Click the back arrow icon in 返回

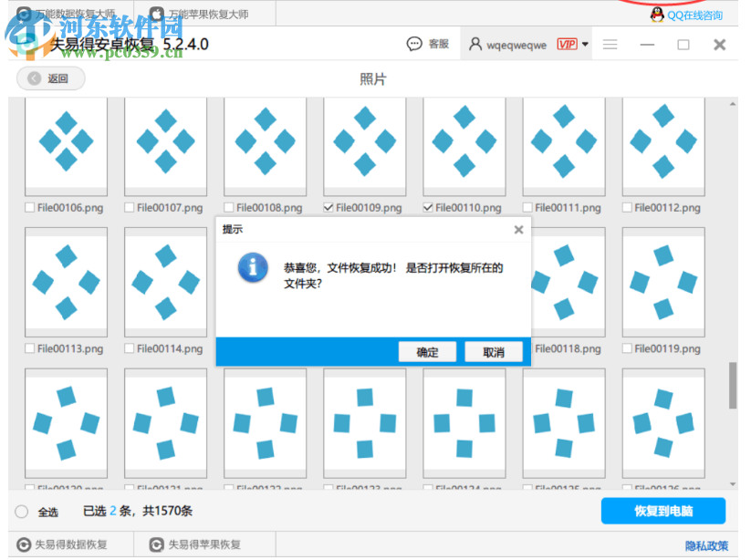34,78
